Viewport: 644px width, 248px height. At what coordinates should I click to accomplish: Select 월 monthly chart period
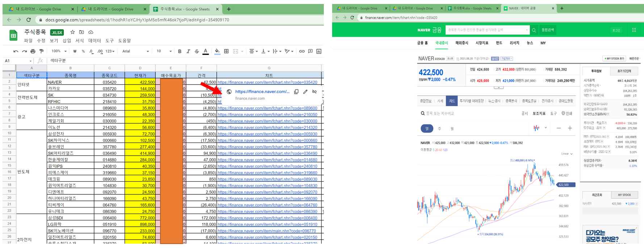pyautogui.click(x=452, y=129)
